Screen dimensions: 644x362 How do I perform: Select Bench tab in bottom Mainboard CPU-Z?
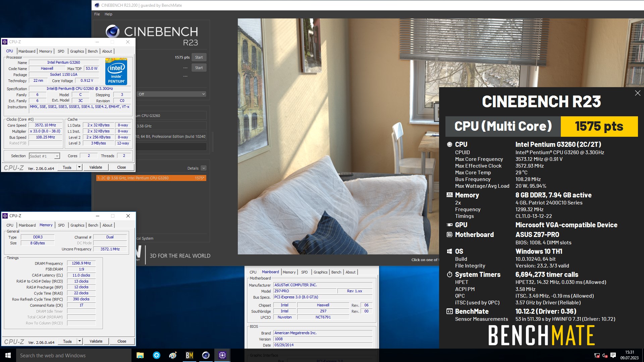(336, 272)
